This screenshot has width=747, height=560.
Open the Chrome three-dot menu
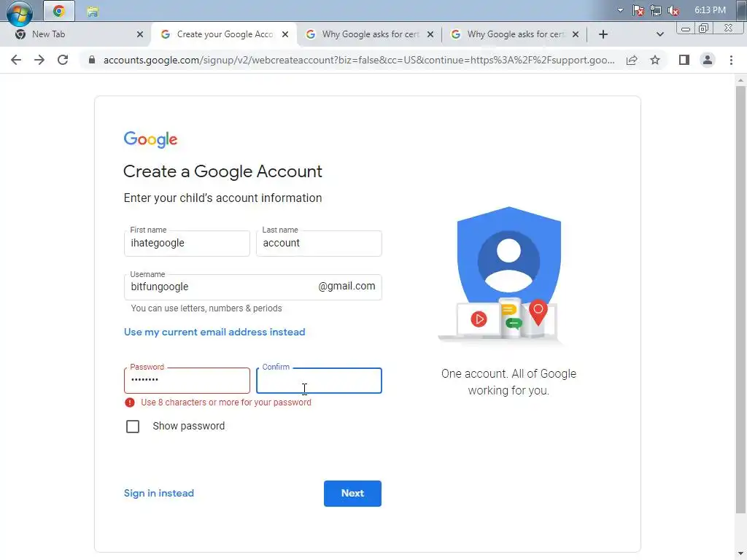coord(731,60)
